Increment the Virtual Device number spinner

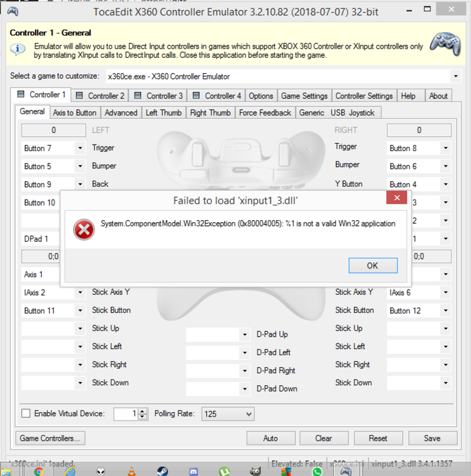click(x=143, y=411)
